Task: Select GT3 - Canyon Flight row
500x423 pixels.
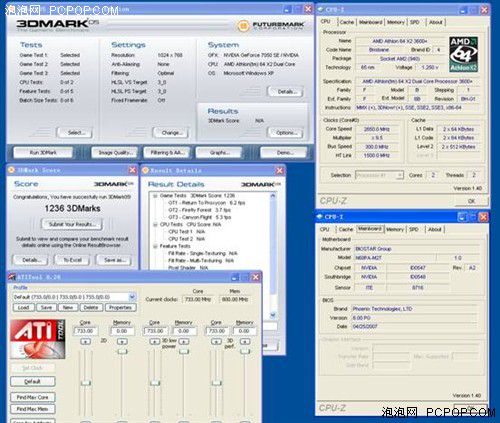Action: click(x=200, y=217)
